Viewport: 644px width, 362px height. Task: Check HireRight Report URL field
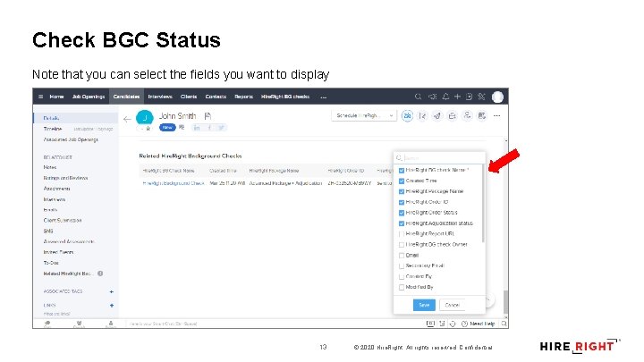tap(402, 234)
